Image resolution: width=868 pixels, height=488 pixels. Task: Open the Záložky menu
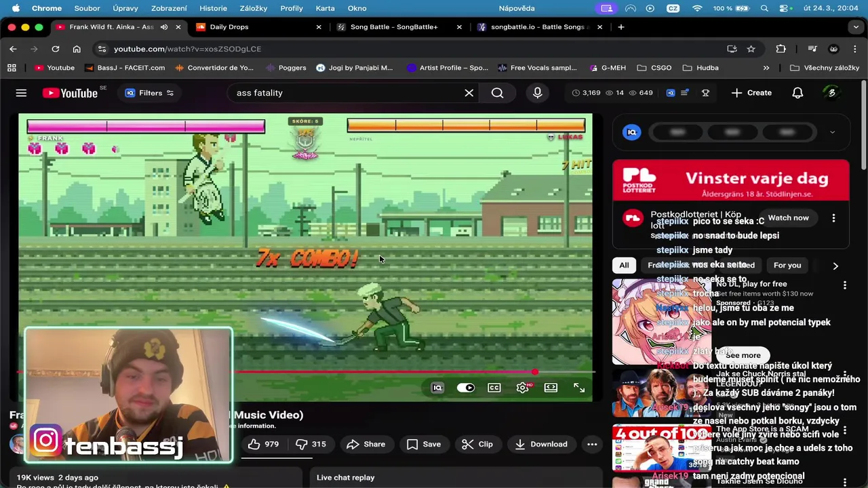tap(254, 8)
